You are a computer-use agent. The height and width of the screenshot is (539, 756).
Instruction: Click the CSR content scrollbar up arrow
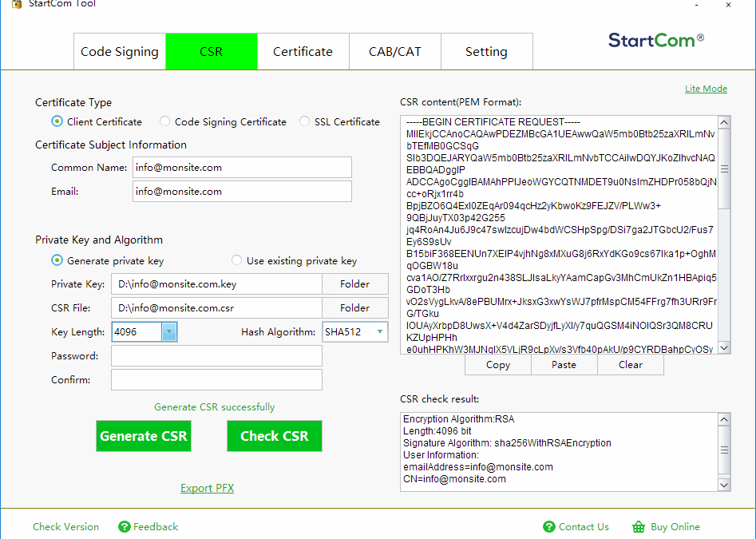[724, 122]
